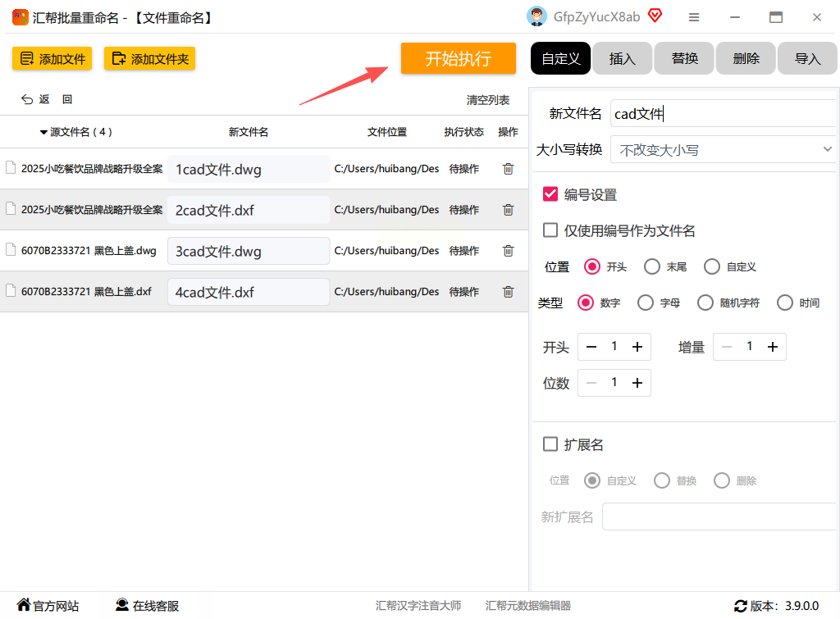Expand the 大小写转换 dropdown
The width and height of the screenshot is (840, 619).
click(x=724, y=150)
